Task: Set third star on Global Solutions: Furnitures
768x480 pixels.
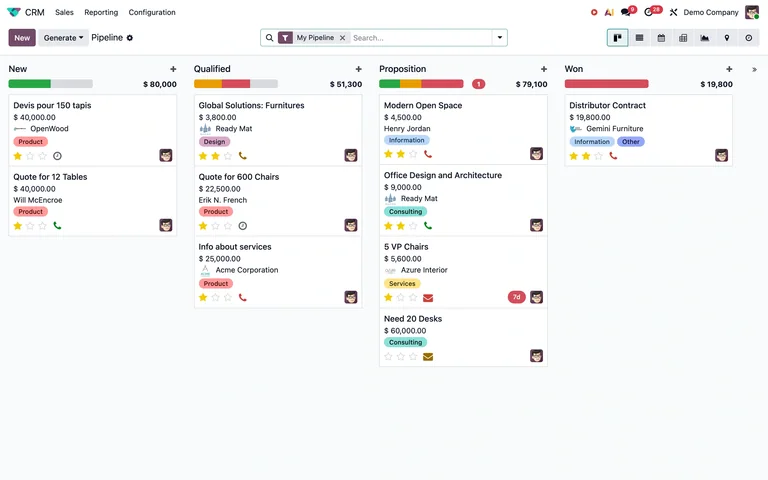Action: pyautogui.click(x=228, y=156)
